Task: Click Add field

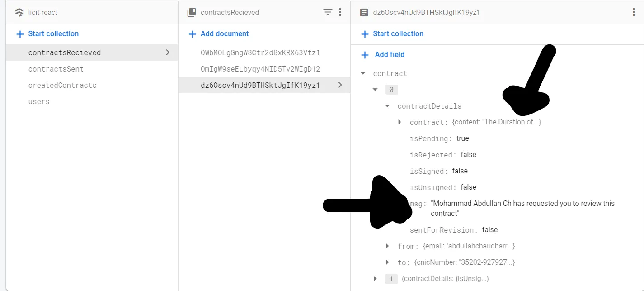Action: click(383, 55)
